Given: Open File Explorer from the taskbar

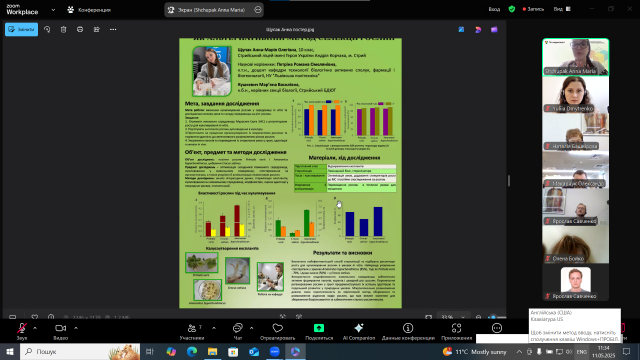Looking at the screenshot, I should (x=213, y=351).
